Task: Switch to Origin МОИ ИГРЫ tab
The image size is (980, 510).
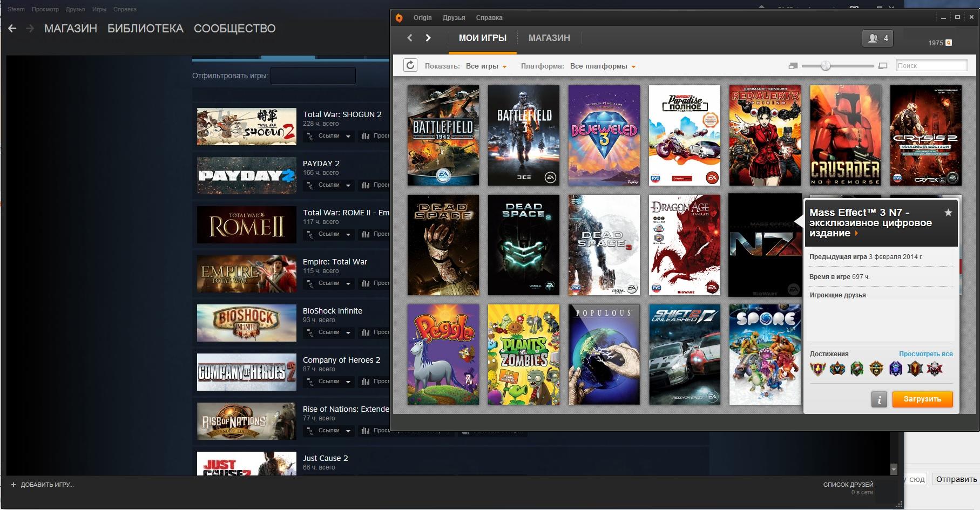Action: click(483, 38)
